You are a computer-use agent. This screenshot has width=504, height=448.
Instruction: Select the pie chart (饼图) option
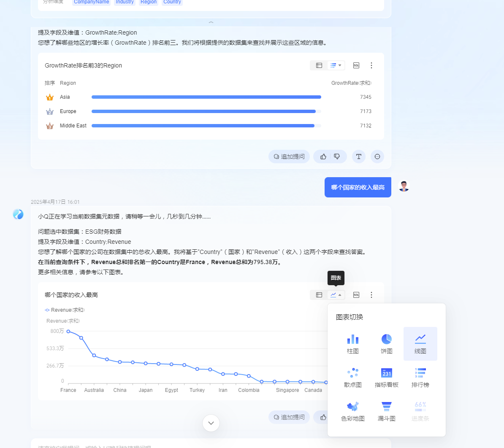(386, 344)
